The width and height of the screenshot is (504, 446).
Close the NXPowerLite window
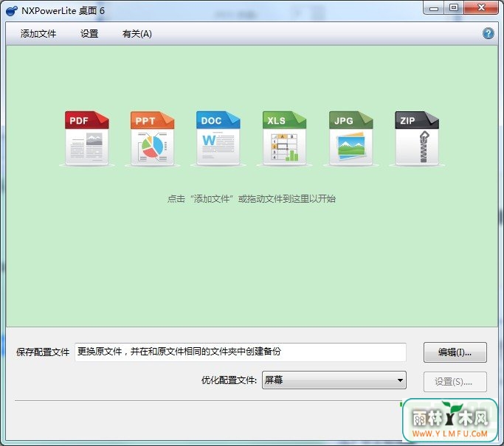click(x=481, y=7)
